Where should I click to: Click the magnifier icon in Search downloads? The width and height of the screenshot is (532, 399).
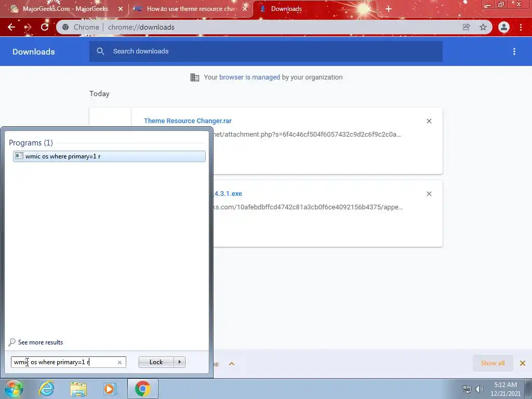point(100,51)
